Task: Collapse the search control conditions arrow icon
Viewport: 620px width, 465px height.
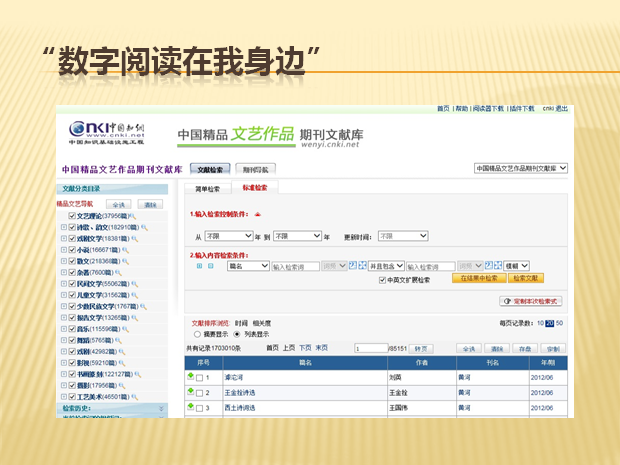Action: 260,215
